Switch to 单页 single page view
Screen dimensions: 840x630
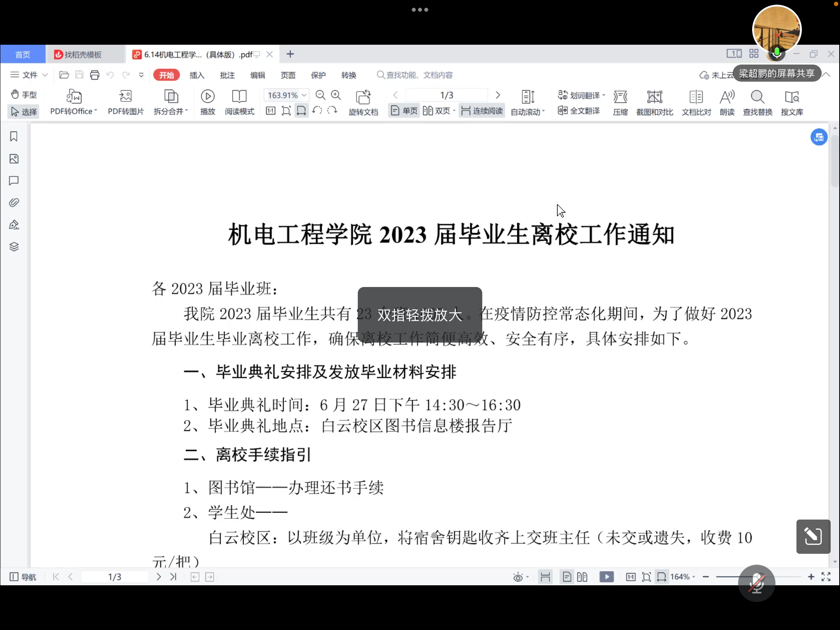click(x=404, y=111)
